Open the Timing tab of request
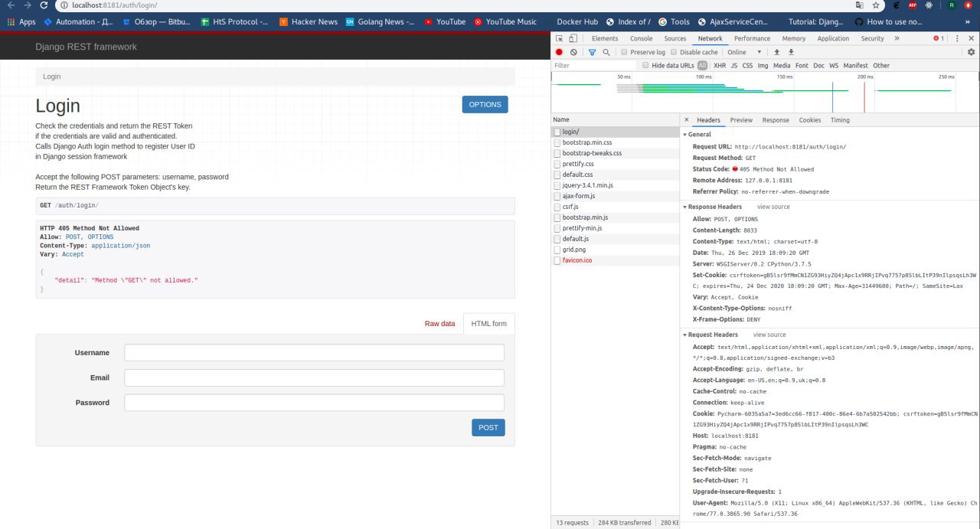This screenshot has width=980, height=529. 840,120
